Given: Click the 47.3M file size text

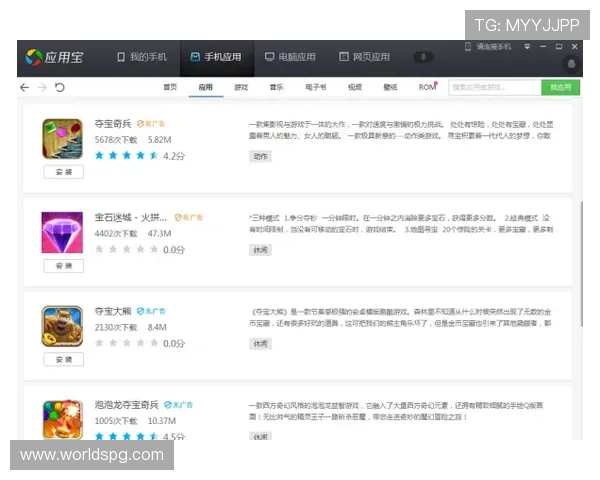Looking at the screenshot, I should [160, 234].
